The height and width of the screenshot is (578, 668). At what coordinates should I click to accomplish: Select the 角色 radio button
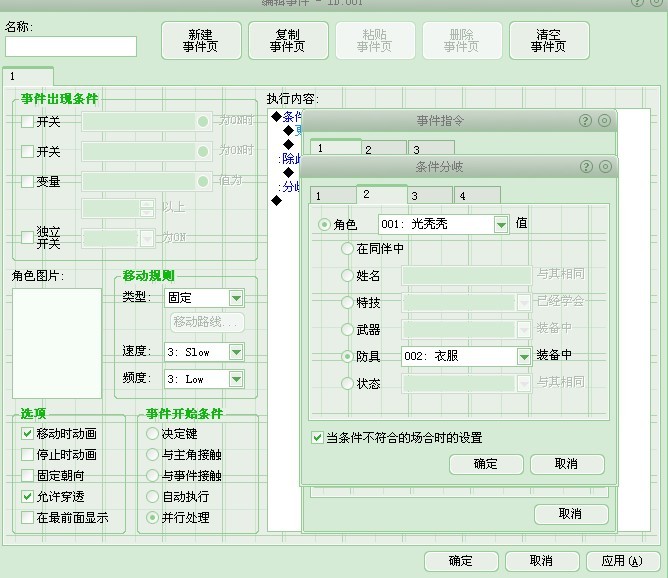(324, 224)
